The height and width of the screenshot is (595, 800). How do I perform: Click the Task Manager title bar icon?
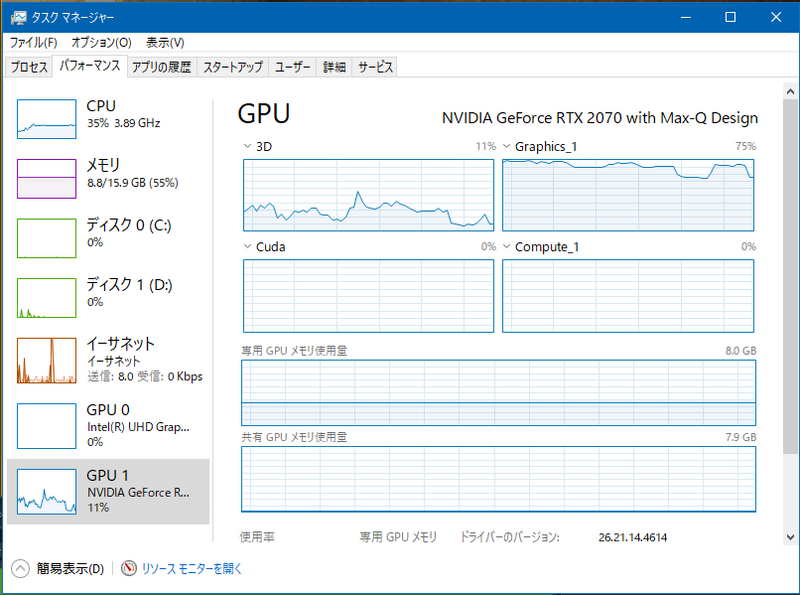click(x=18, y=18)
